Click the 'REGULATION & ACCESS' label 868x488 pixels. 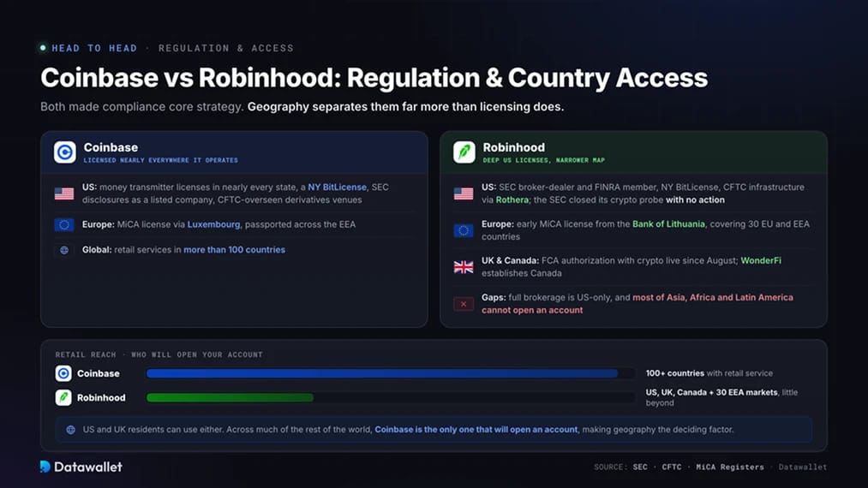tap(226, 48)
